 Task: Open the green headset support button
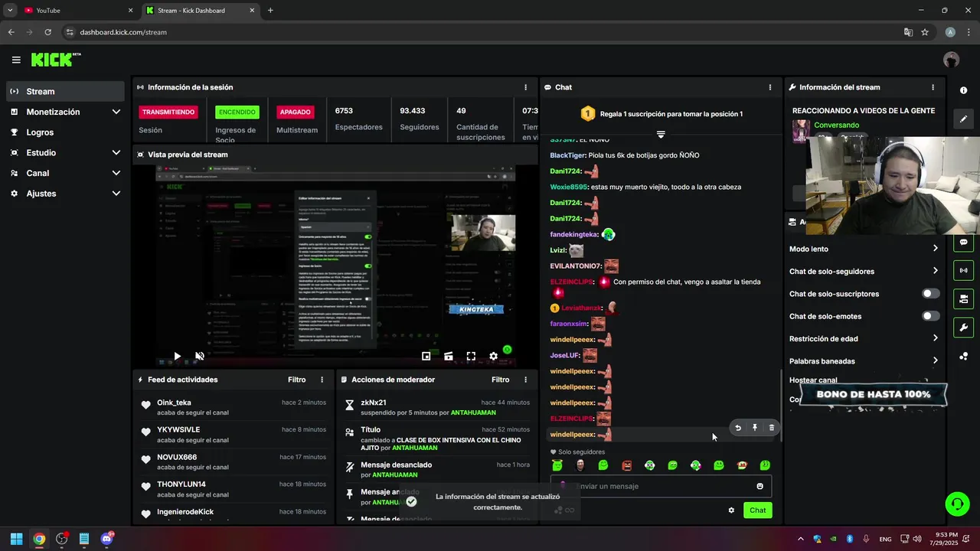point(956,504)
